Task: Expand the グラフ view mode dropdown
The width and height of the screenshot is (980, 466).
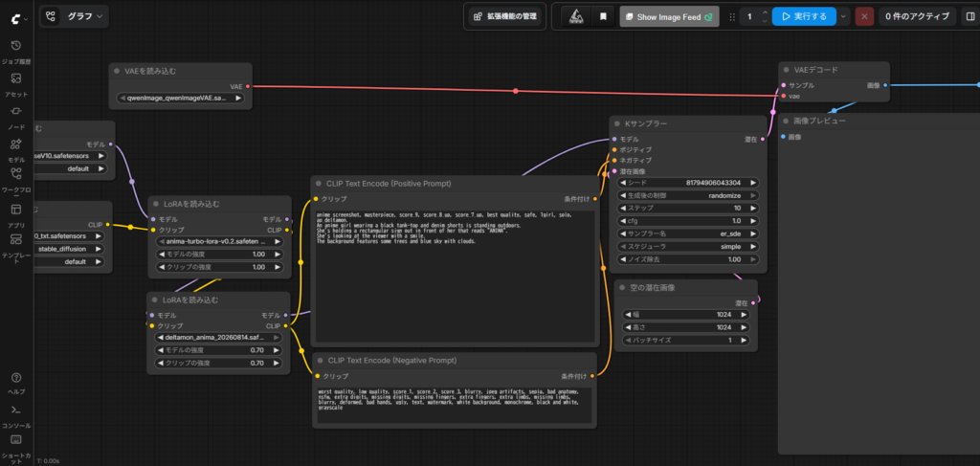Action: (85, 16)
